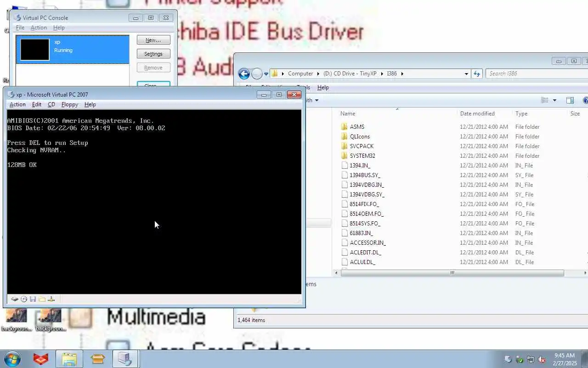The image size is (588, 368).
Task: Click the Explorer back navigation arrow
Action: (244, 74)
